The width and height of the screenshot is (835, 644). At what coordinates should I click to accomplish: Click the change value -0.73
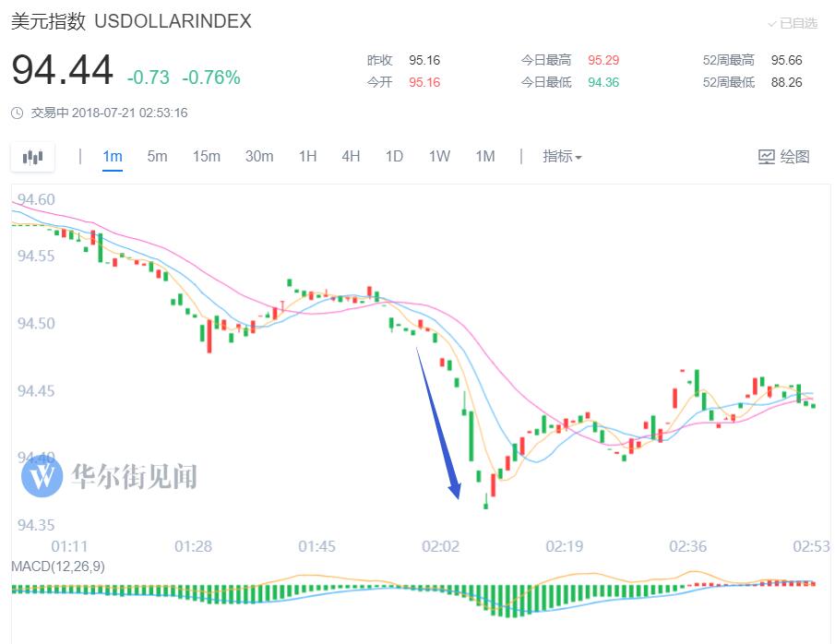tap(148, 78)
